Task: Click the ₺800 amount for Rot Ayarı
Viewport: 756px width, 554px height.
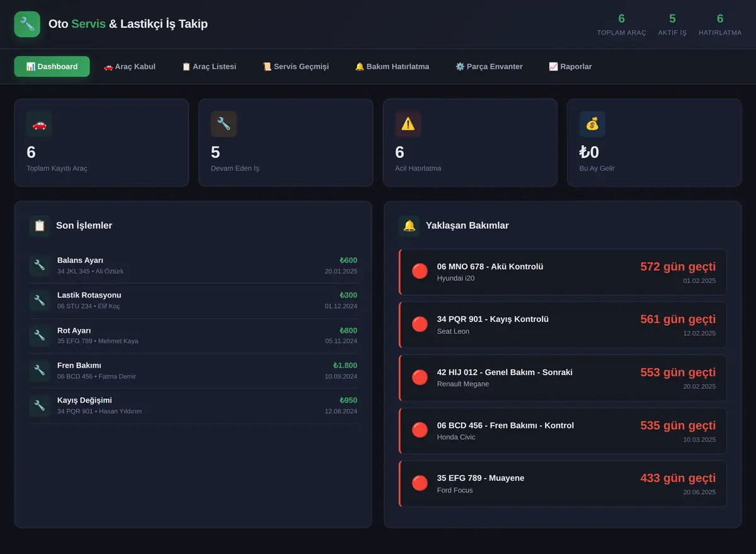Action: click(x=348, y=330)
